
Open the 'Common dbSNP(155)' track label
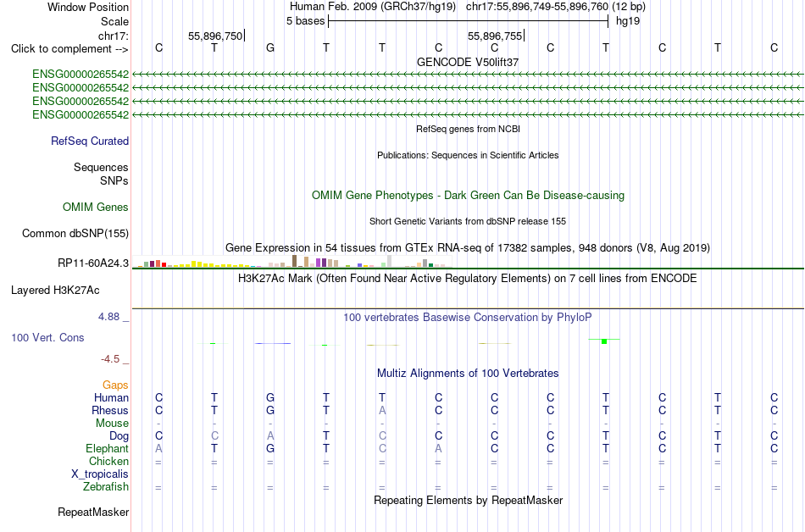(75, 234)
